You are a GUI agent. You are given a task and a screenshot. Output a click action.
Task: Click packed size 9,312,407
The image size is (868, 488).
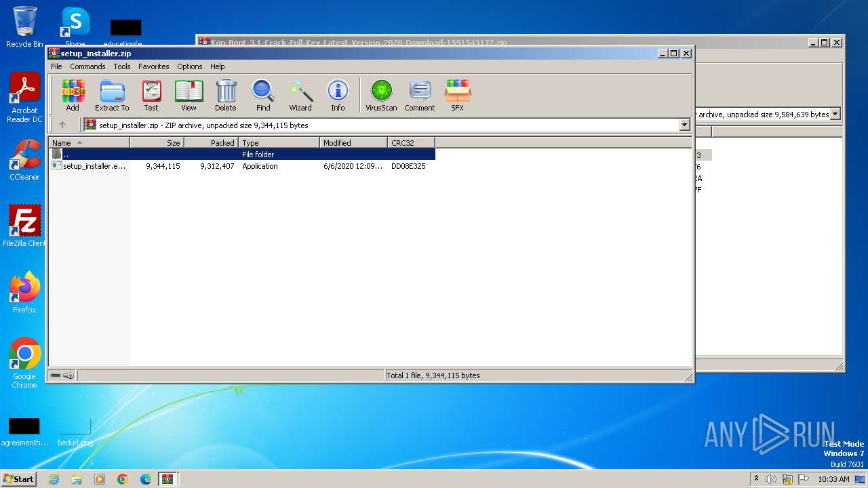(217, 166)
